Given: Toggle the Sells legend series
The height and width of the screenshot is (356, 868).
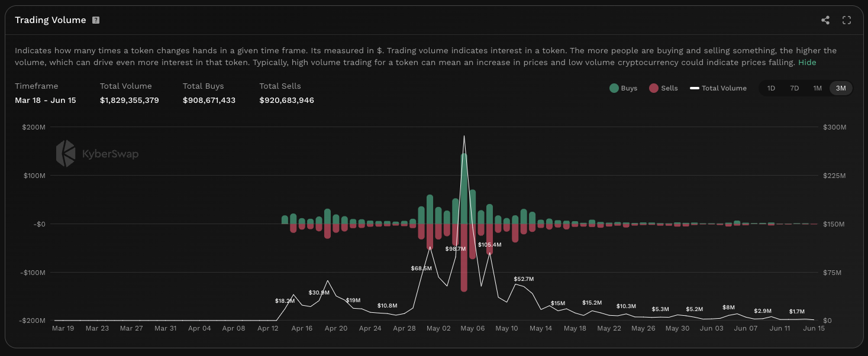Looking at the screenshot, I should point(663,88).
